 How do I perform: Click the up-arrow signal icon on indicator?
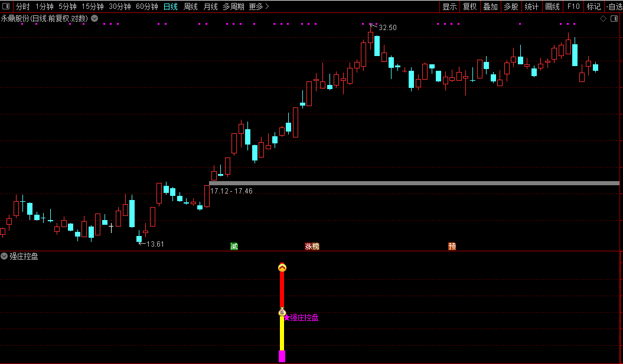(x=282, y=268)
